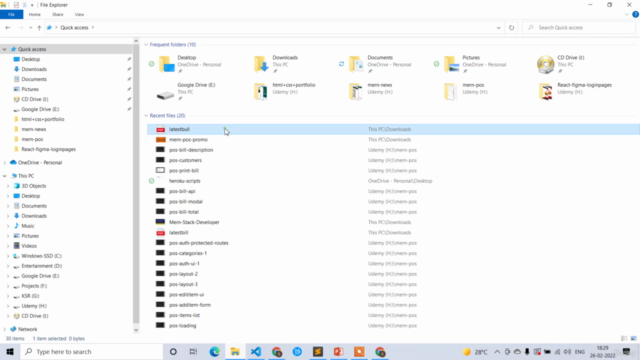This screenshot has height=360, width=640.
Task: Open React-figma-loginpages in sidebar
Action: coord(49,149)
